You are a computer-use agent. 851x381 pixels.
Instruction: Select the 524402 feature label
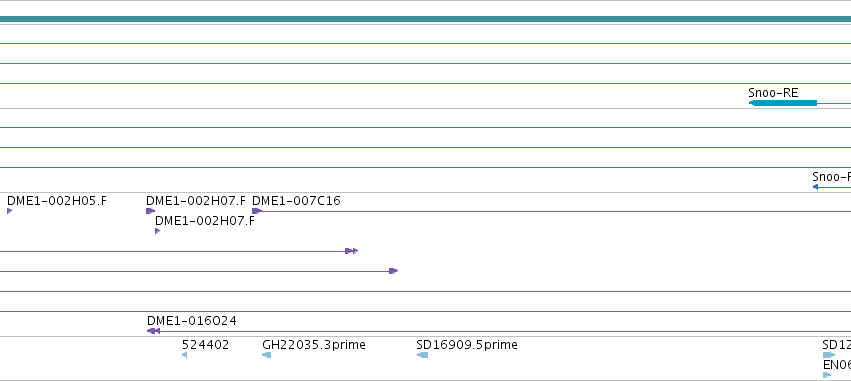(x=205, y=345)
